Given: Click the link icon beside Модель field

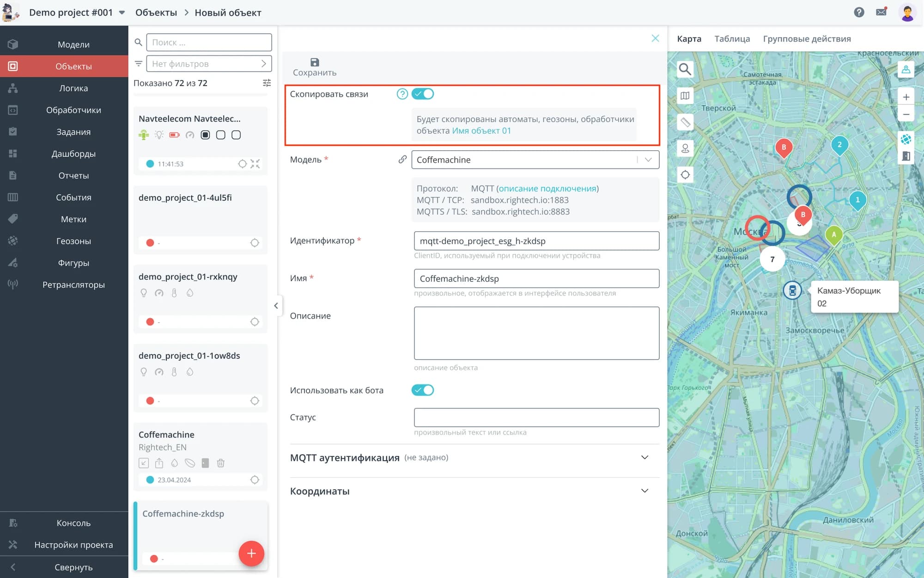Looking at the screenshot, I should click(x=402, y=160).
